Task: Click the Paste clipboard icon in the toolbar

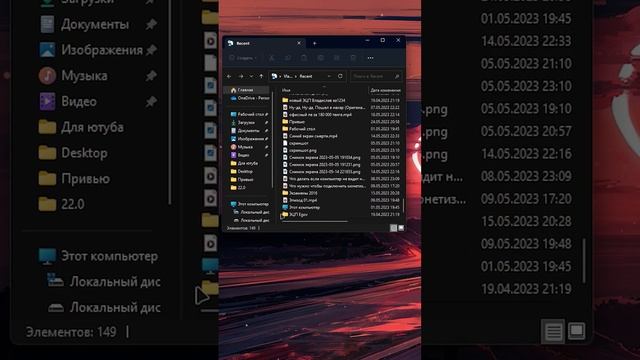Action: click(304, 58)
